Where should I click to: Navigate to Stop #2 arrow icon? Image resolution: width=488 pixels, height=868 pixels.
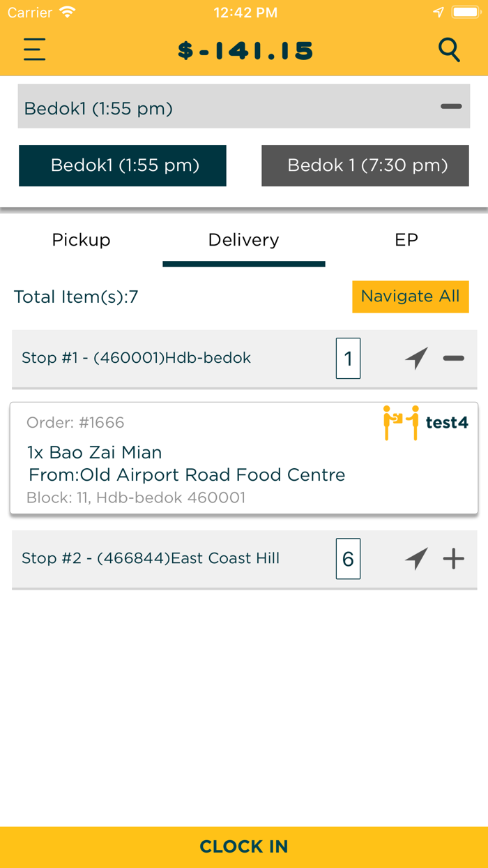pyautogui.click(x=416, y=559)
